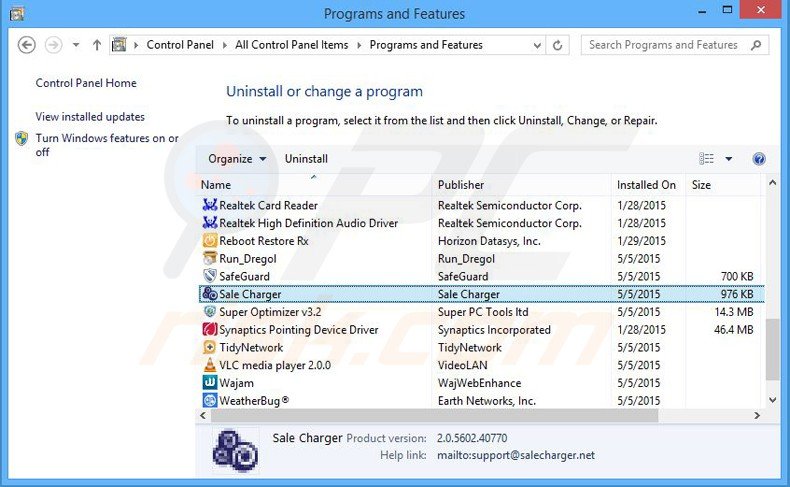Sort by the Installed On column

(646, 185)
